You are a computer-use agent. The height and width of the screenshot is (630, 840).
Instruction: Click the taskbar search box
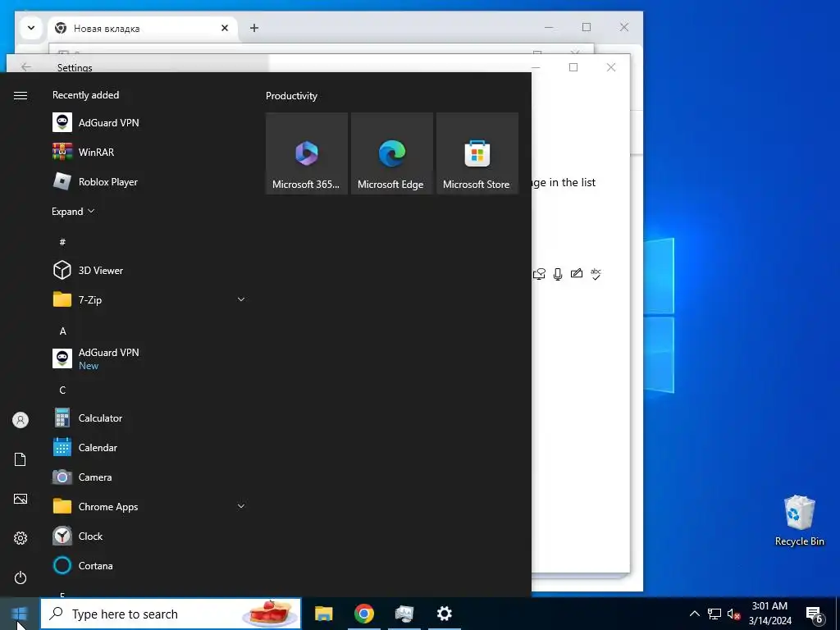point(171,614)
